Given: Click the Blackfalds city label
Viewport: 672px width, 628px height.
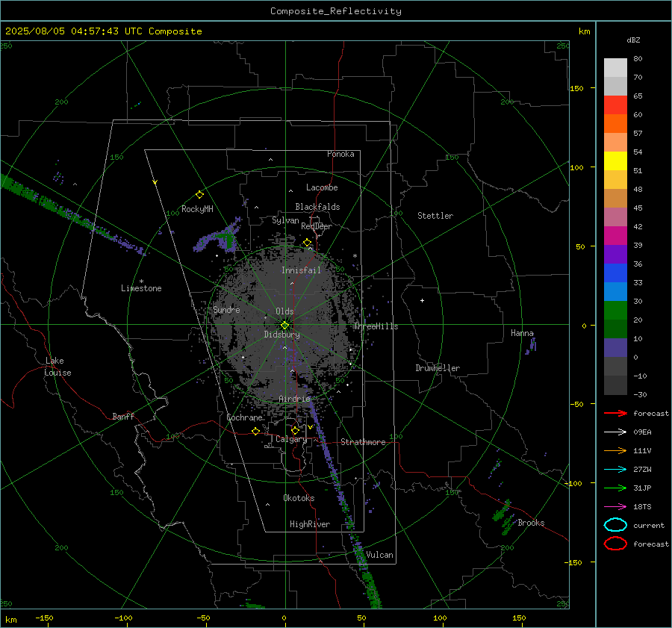Looking at the screenshot, I should tap(317, 207).
